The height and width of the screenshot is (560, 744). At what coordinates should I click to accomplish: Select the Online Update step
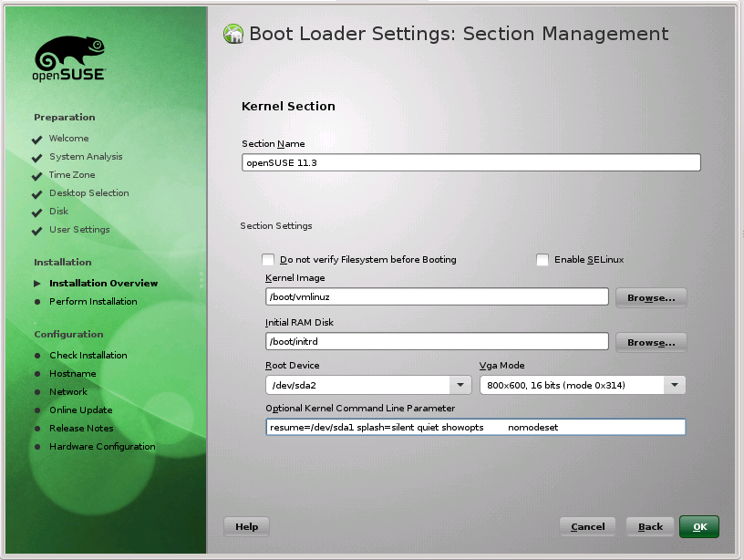(80, 410)
